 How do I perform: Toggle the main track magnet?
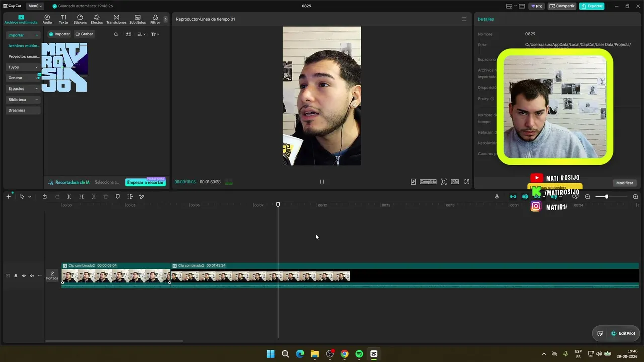coord(513,197)
